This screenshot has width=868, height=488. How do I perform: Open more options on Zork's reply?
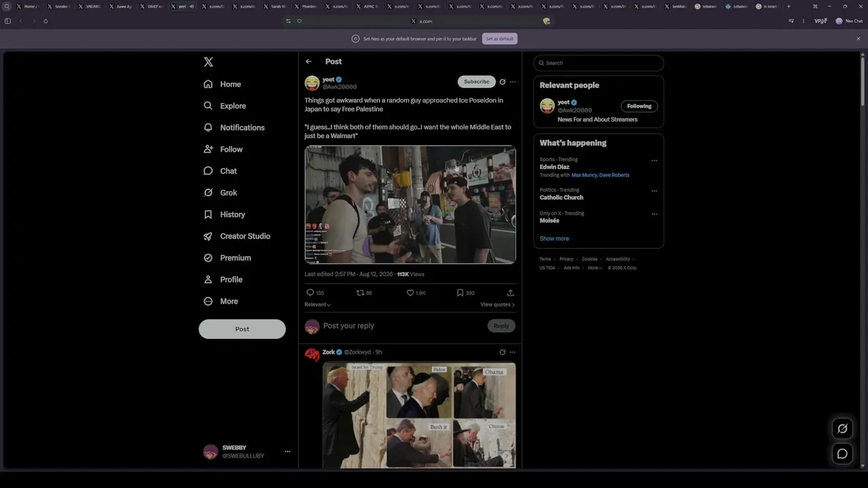[513, 352]
